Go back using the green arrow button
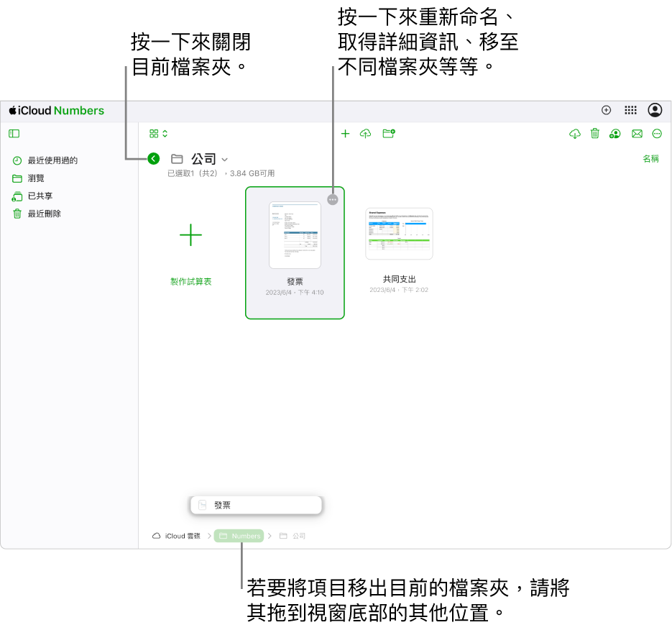This screenshot has height=630, width=672. 153,159
